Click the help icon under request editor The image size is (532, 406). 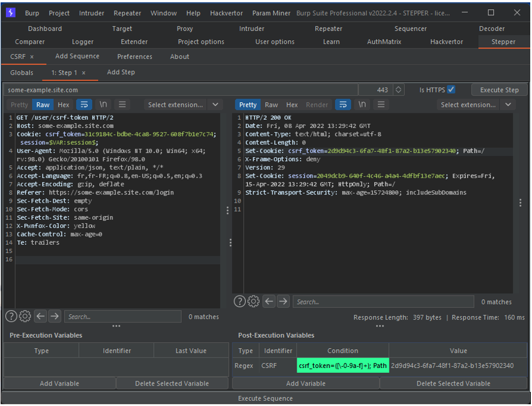(x=11, y=316)
